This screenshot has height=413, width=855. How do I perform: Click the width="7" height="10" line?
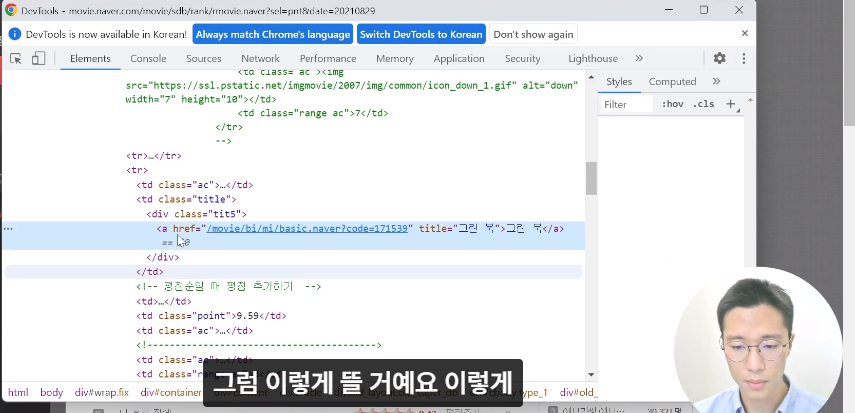(201, 100)
